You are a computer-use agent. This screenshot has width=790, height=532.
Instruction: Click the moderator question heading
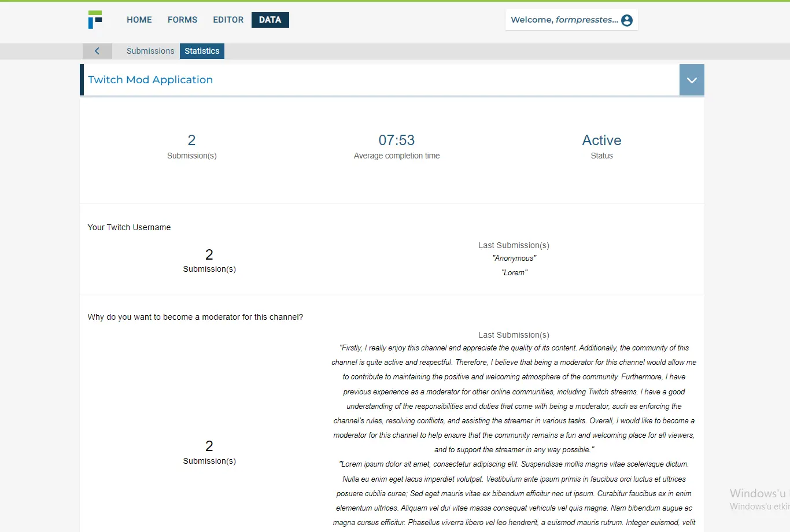(195, 317)
